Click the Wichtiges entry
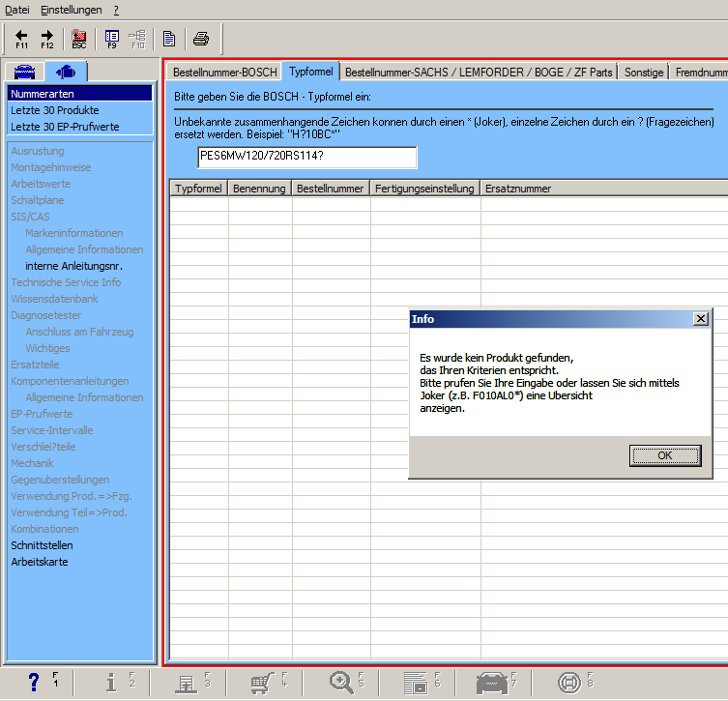The height and width of the screenshot is (701, 728). point(47,348)
